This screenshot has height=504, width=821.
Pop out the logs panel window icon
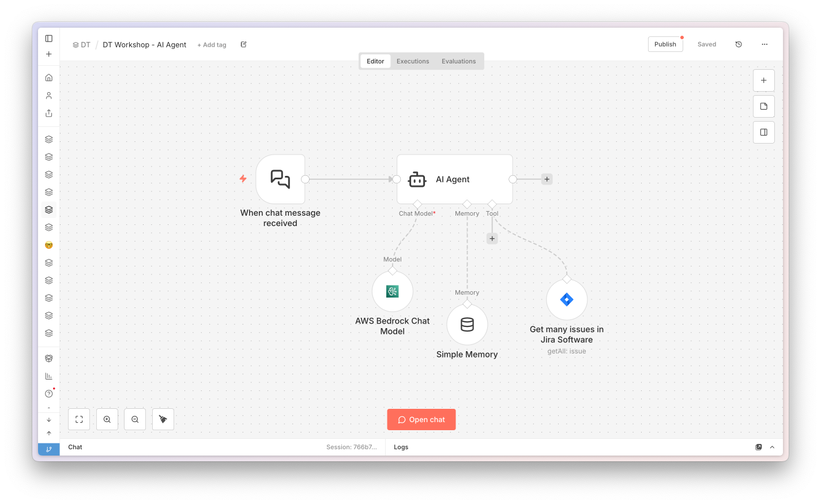pyautogui.click(x=759, y=447)
